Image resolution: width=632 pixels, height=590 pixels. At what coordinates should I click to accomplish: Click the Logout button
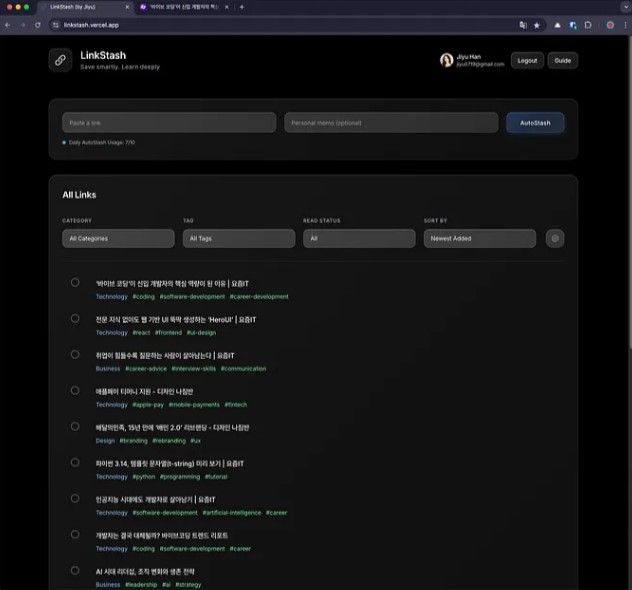[x=527, y=60]
